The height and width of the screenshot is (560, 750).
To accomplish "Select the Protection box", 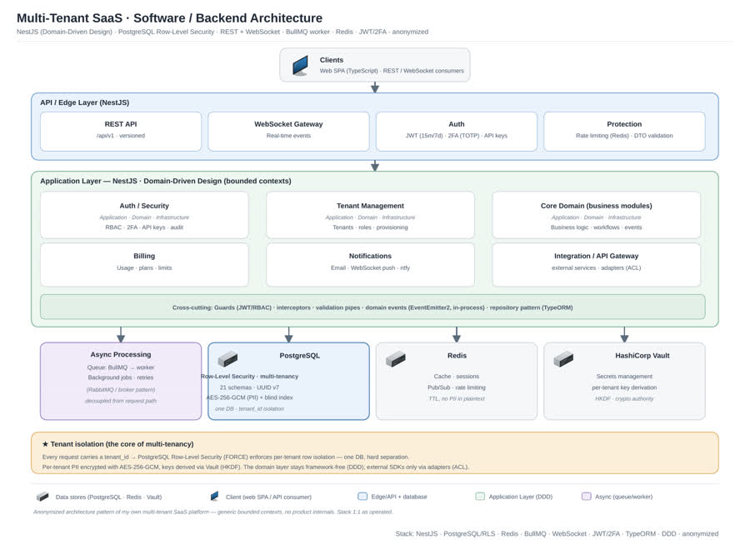I will pyautogui.click(x=624, y=132).
